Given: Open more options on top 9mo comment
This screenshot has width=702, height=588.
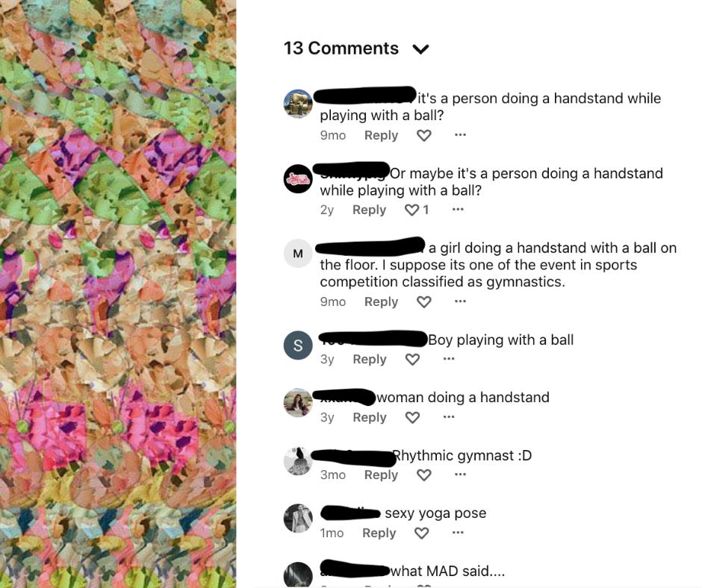Looking at the screenshot, I should (460, 135).
